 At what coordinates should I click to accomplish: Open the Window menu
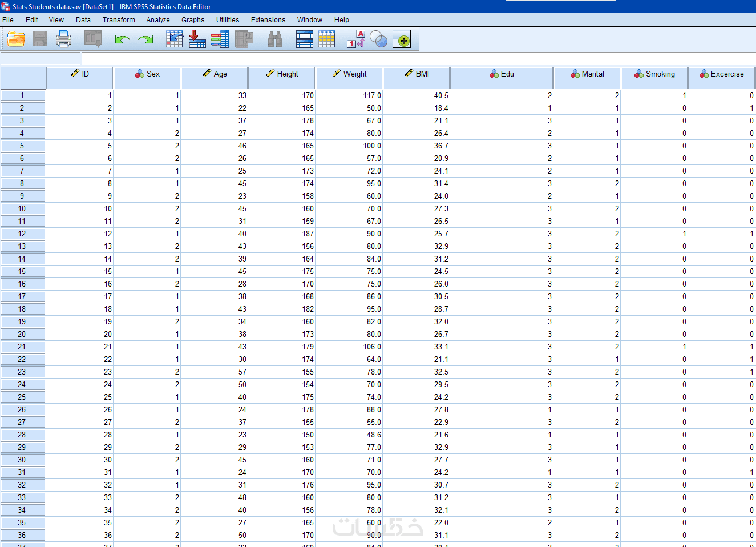(310, 20)
